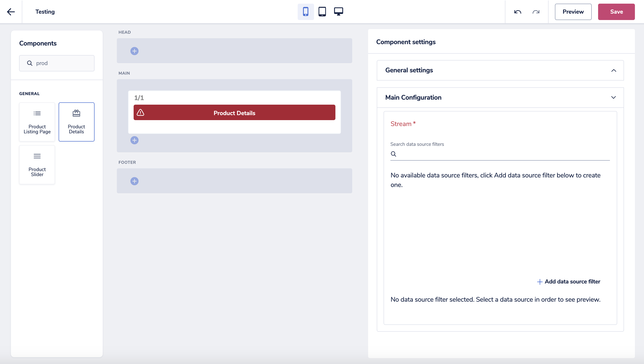Switch to tablet device view

point(322,12)
